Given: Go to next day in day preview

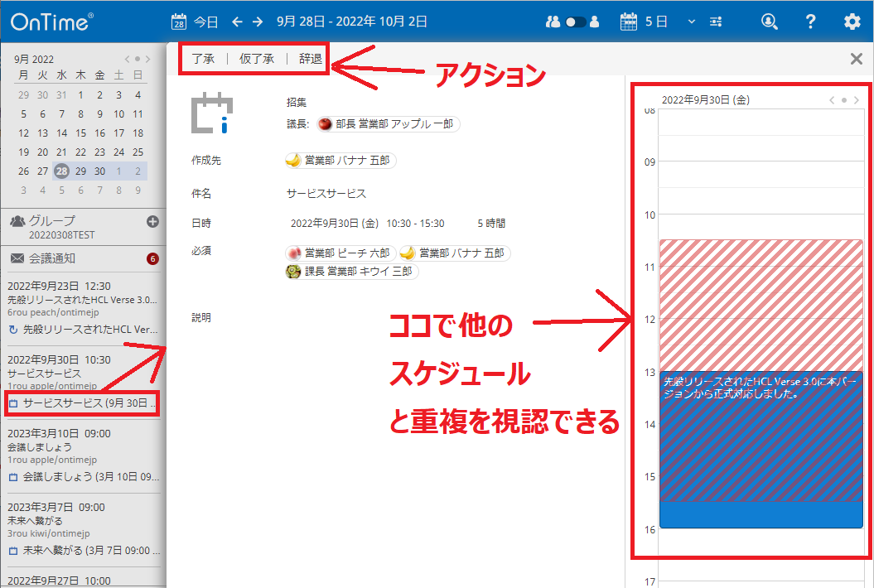Looking at the screenshot, I should point(857,100).
